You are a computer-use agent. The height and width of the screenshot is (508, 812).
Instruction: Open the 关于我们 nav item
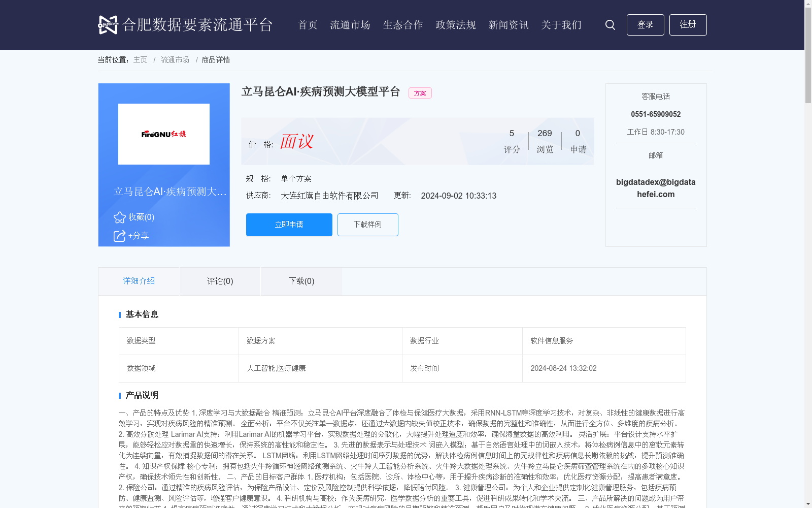(x=561, y=25)
